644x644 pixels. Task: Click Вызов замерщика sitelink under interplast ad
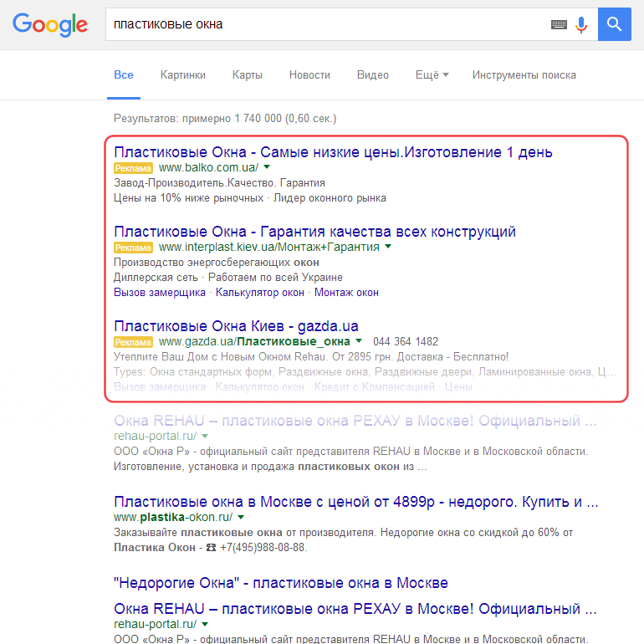pos(160,293)
